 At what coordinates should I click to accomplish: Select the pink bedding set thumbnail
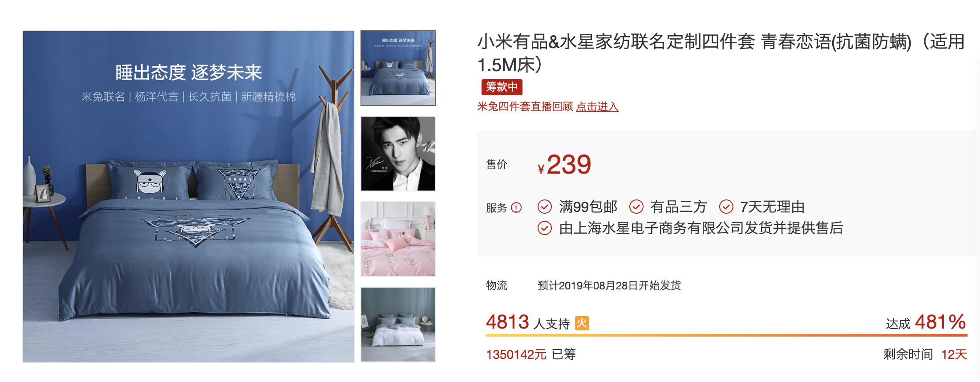(398, 239)
